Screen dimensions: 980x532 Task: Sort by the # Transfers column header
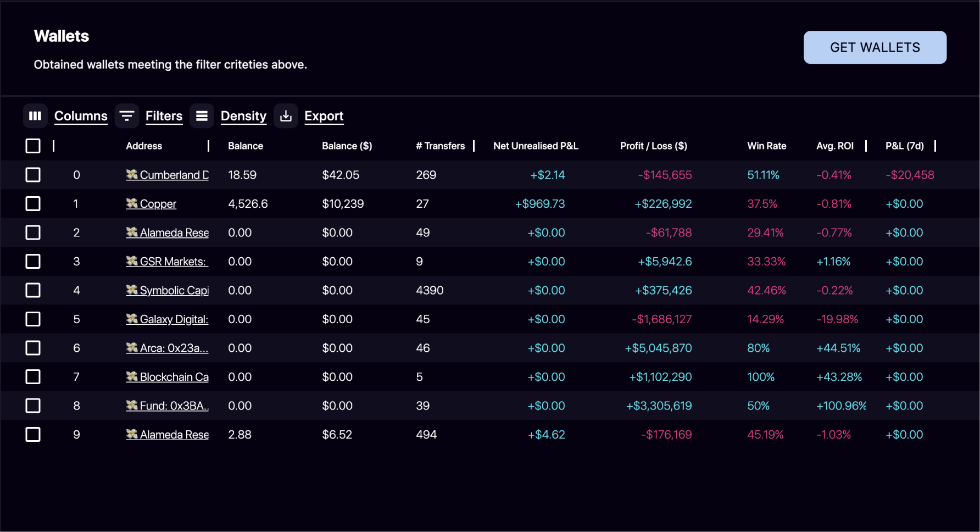pyautogui.click(x=441, y=146)
